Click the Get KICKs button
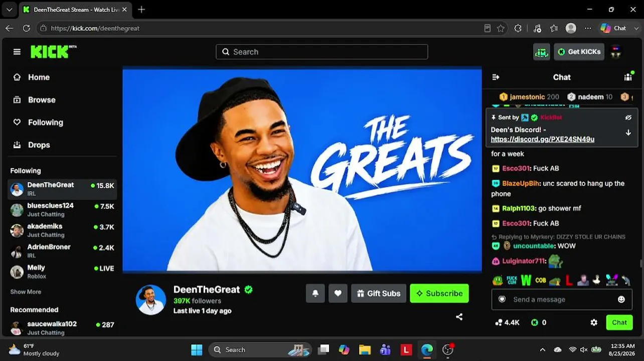The height and width of the screenshot is (361, 644). pos(579,52)
